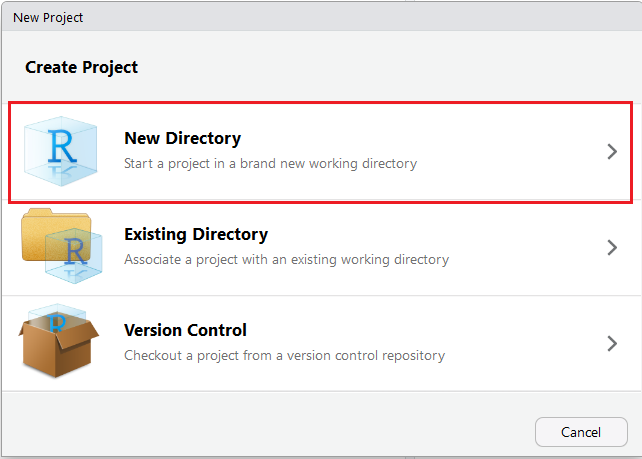Click the New Project title bar text
This screenshot has width=642, height=459.
[x=48, y=18]
